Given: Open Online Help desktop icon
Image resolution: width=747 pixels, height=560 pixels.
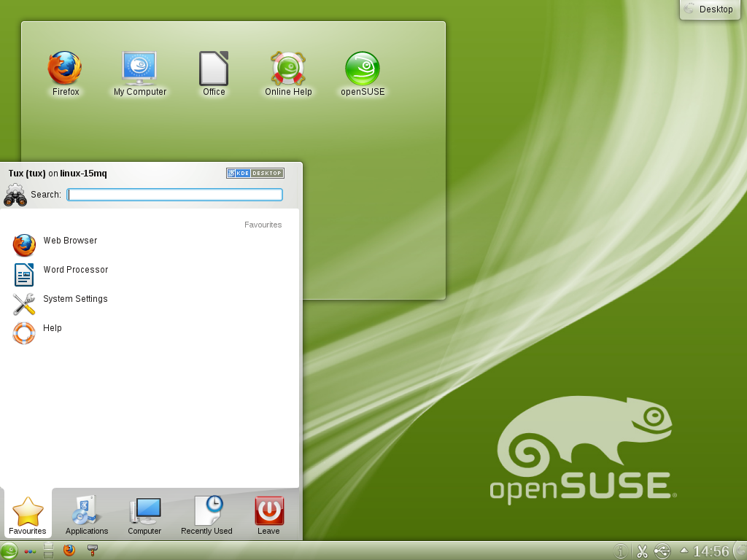Looking at the screenshot, I should 288,73.
